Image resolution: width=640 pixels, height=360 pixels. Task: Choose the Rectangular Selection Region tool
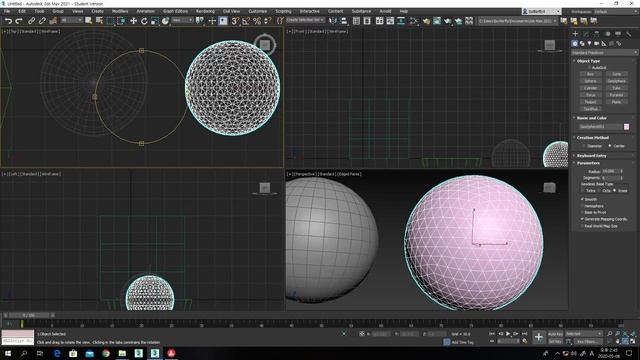tap(110, 20)
